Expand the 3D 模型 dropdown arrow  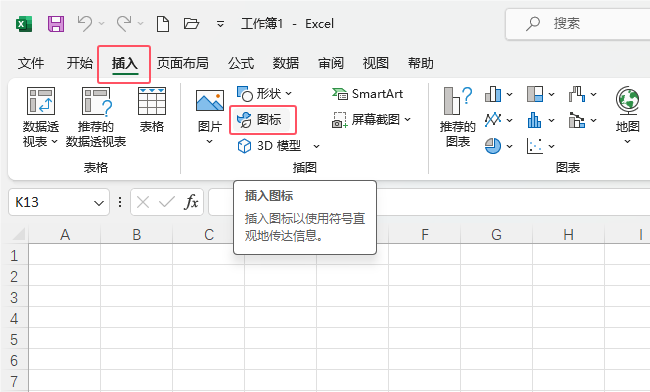(316, 146)
